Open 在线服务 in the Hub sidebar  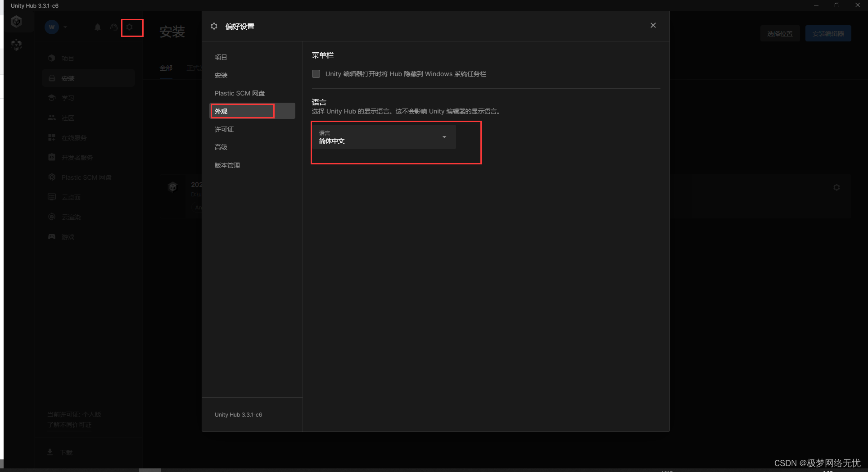(88, 137)
